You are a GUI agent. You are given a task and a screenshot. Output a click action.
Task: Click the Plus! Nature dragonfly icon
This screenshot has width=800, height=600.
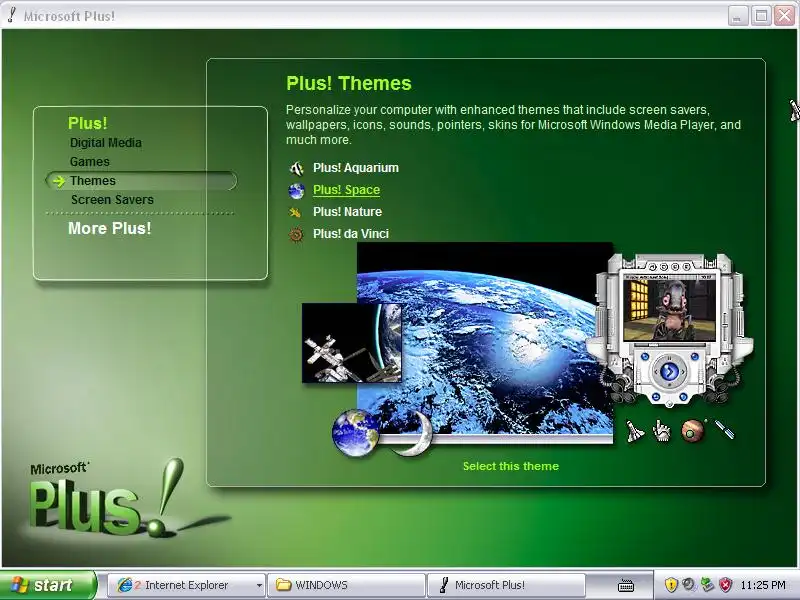pos(295,212)
